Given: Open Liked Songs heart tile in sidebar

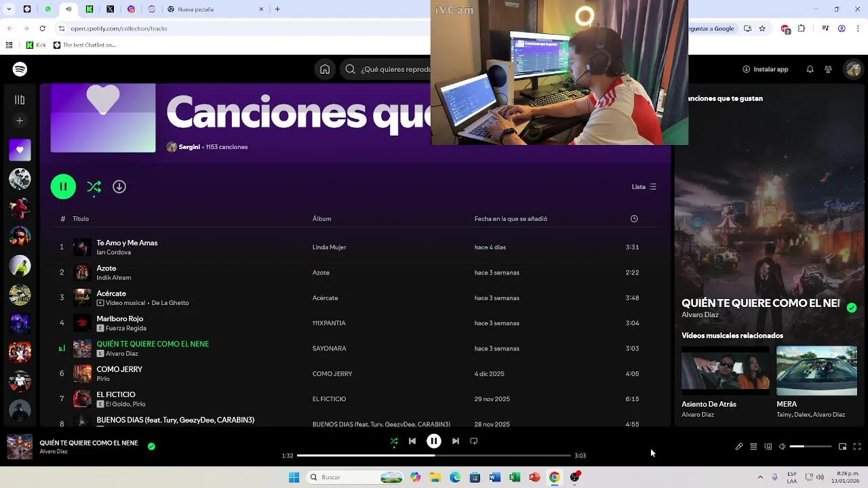Looking at the screenshot, I should (x=20, y=150).
